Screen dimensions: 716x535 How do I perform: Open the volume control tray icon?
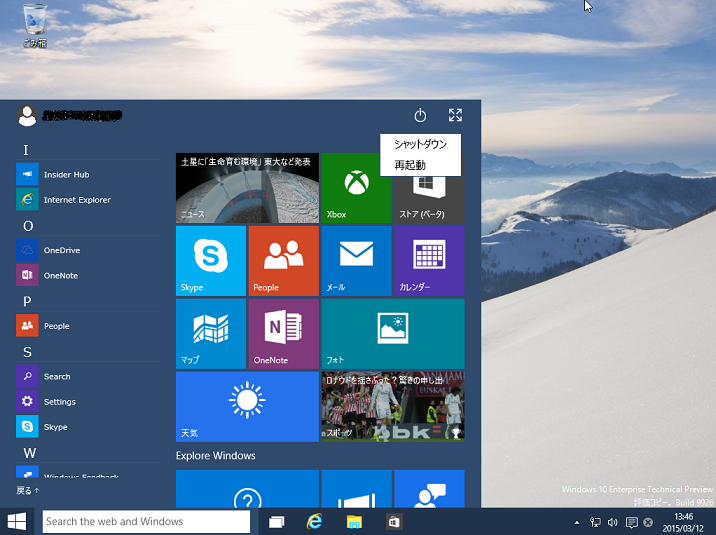click(613, 522)
